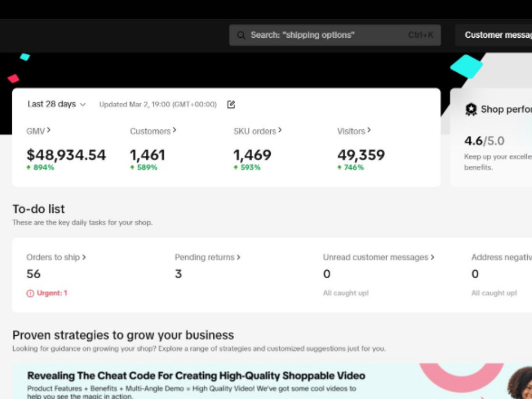Open the Last 28 days dropdown
Image resolution: width=532 pixels, height=399 pixels.
tap(56, 104)
